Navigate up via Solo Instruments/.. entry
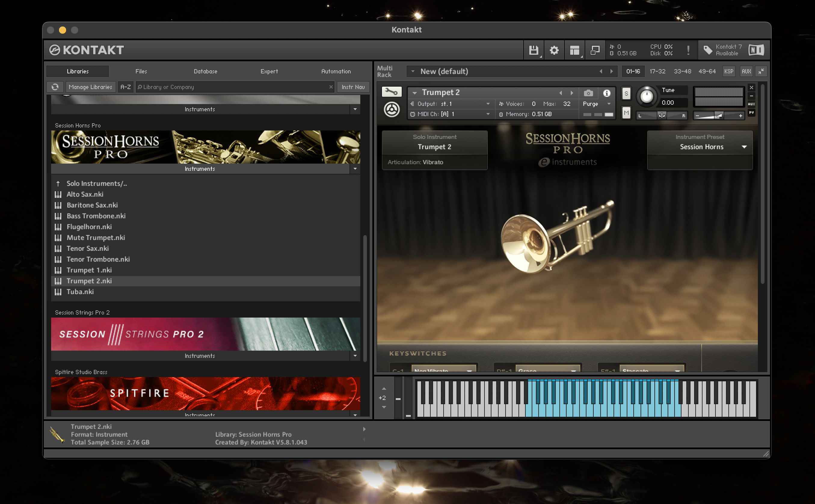Screen dimensions: 815x504 205,184
